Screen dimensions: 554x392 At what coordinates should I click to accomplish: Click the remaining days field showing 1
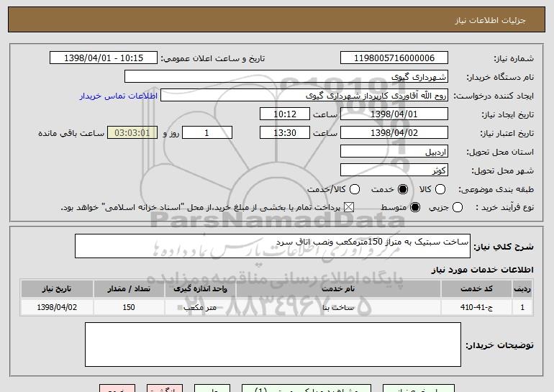coord(207,133)
